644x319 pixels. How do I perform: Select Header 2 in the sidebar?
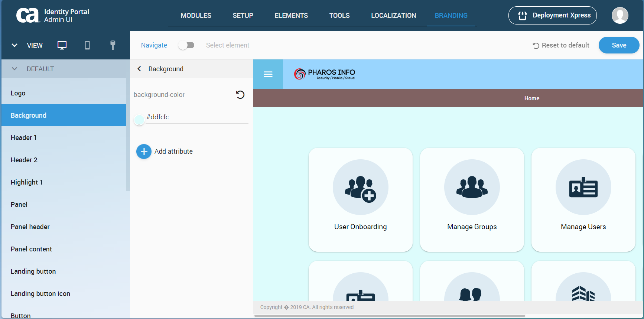coord(64,160)
